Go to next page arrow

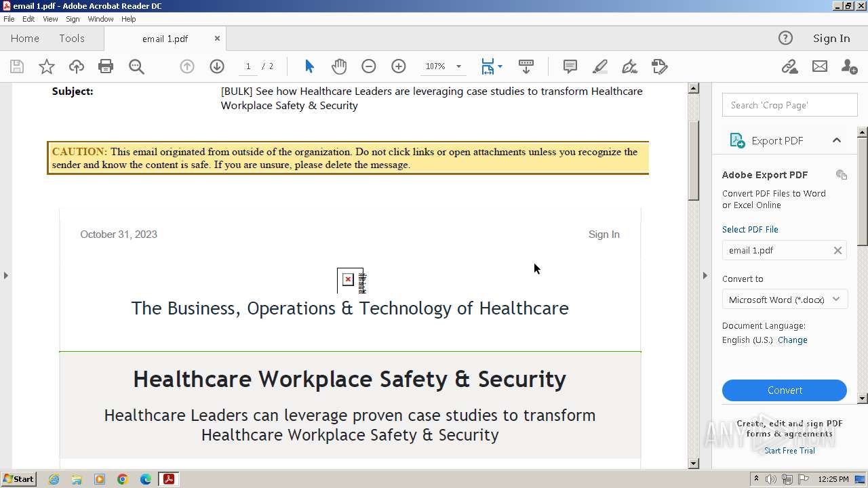click(x=217, y=66)
